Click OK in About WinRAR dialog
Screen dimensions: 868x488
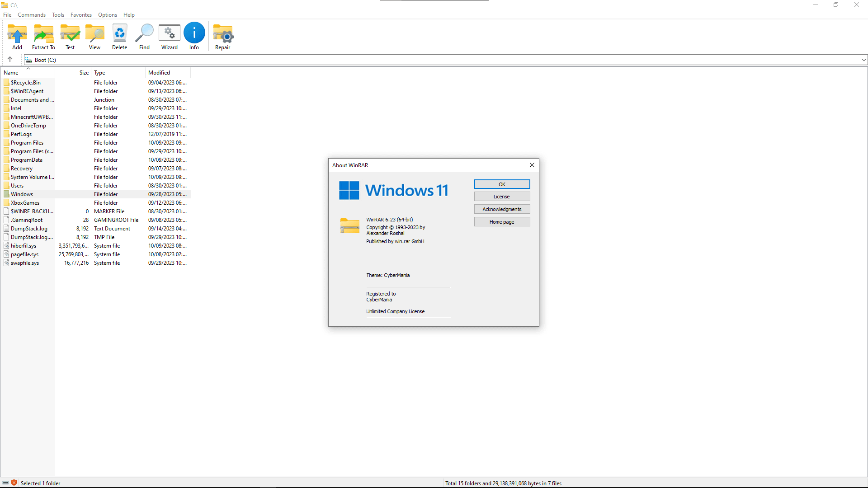tap(502, 184)
